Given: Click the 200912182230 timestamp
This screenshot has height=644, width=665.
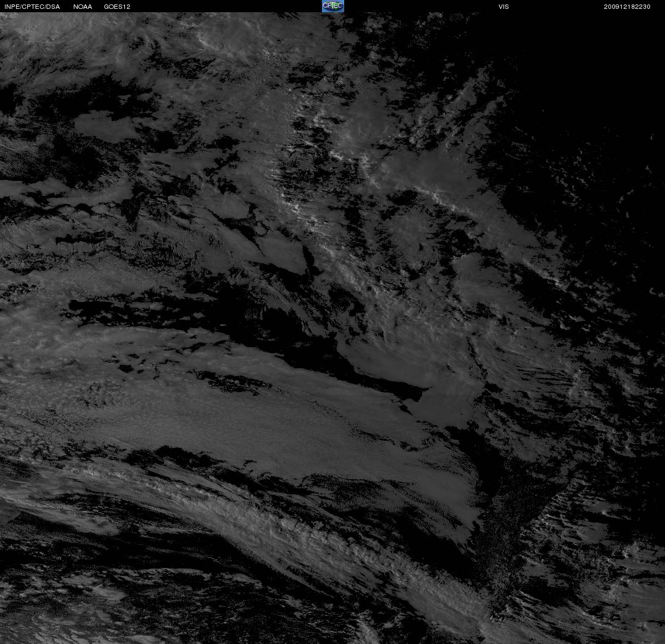Looking at the screenshot, I should click(627, 7).
